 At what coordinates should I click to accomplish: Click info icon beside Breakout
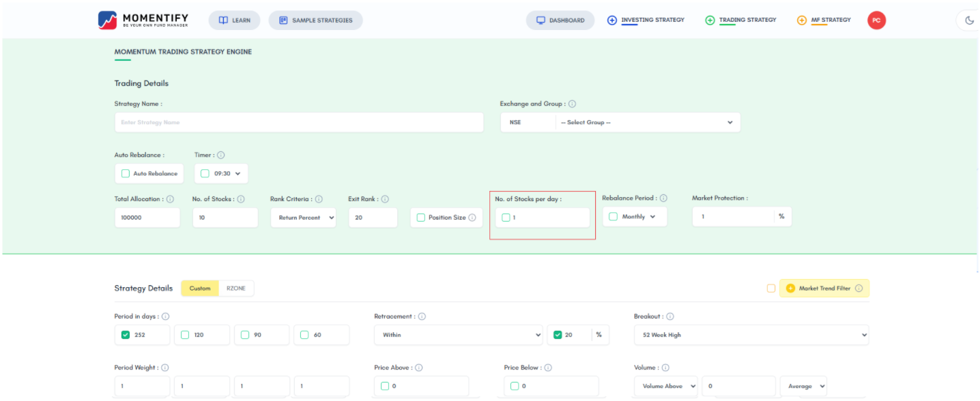[x=670, y=316]
